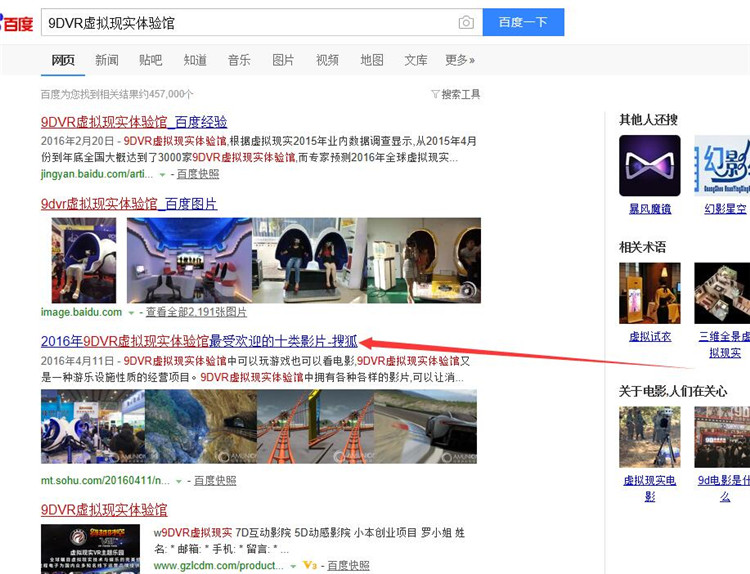The image size is (750, 574).
Task: Click the jingyan.baidu.com/arti... green URL
Action: 97,174
